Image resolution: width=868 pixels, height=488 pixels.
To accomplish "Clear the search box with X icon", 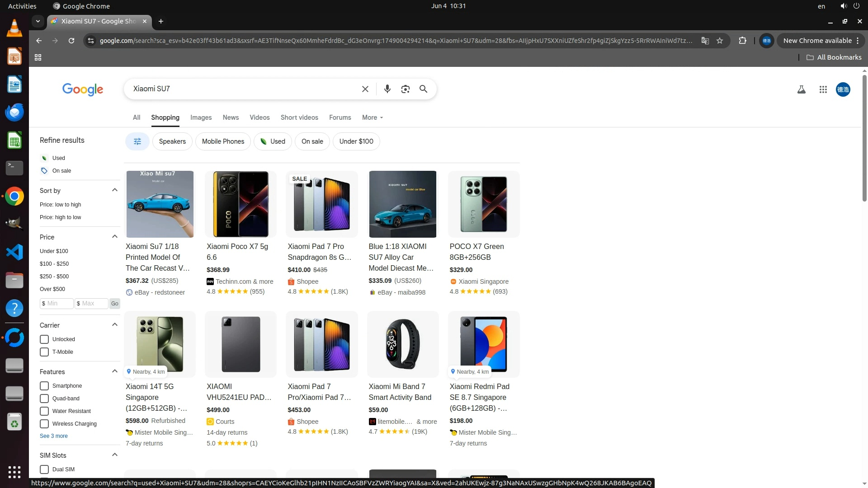I will click(x=365, y=89).
